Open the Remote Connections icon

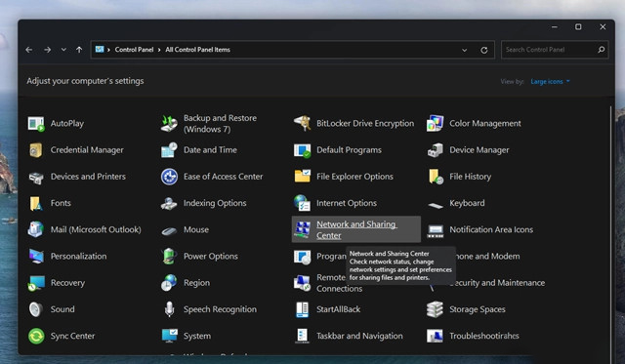pos(302,283)
